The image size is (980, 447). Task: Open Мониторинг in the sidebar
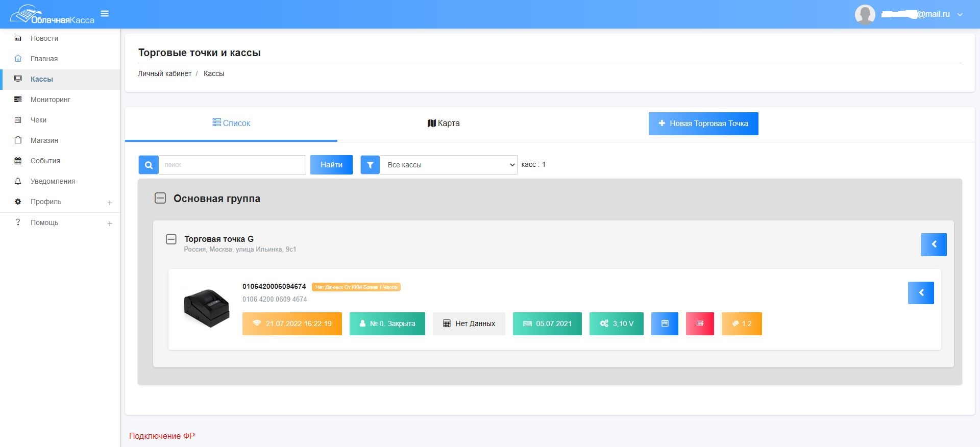(x=50, y=100)
